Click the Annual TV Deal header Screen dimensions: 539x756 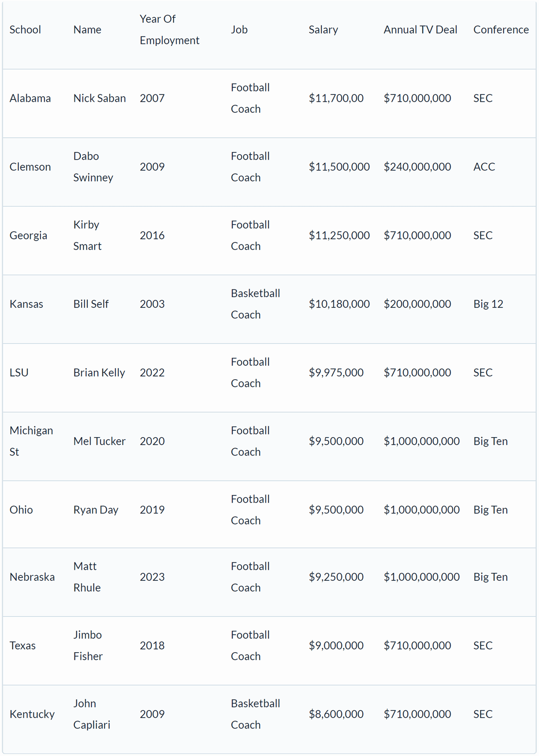tap(420, 30)
